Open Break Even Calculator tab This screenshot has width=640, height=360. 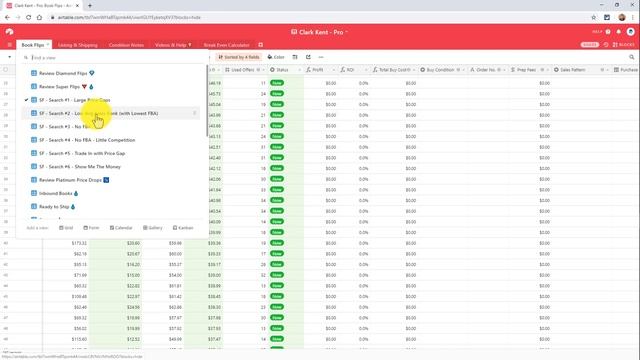click(227, 45)
